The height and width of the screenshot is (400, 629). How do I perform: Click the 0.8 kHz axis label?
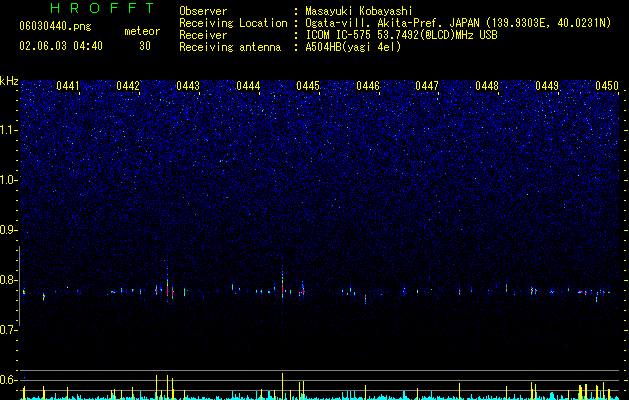click(x=9, y=280)
